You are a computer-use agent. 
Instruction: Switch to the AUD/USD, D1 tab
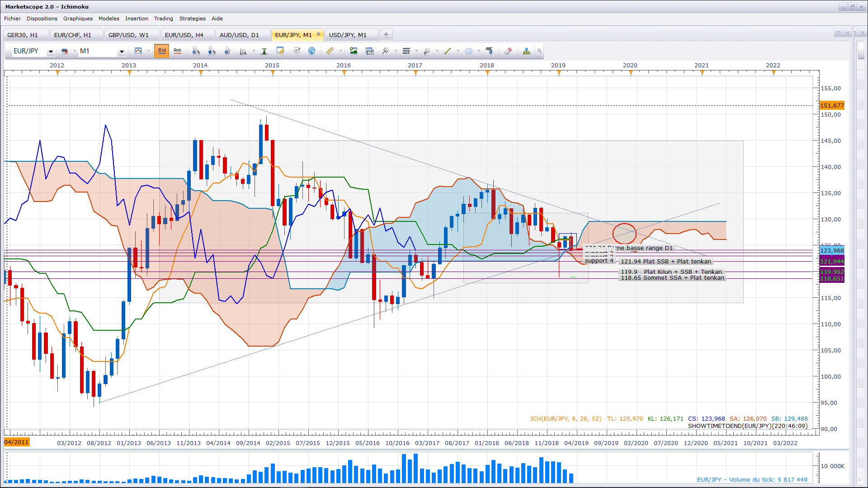point(239,35)
